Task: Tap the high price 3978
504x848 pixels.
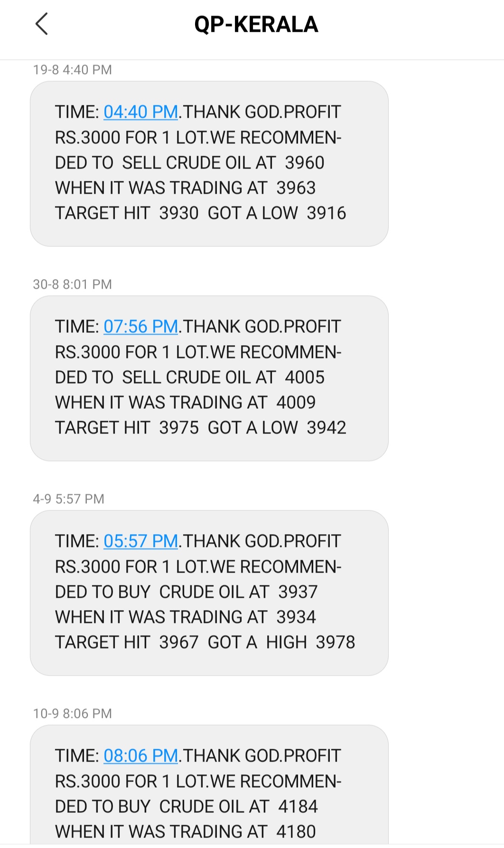Action: point(336,642)
